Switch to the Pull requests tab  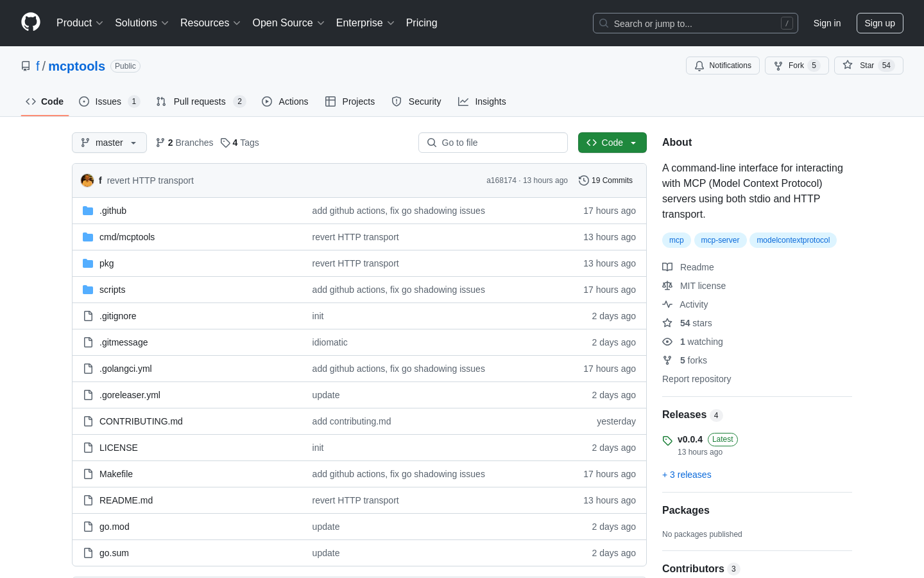tap(201, 101)
